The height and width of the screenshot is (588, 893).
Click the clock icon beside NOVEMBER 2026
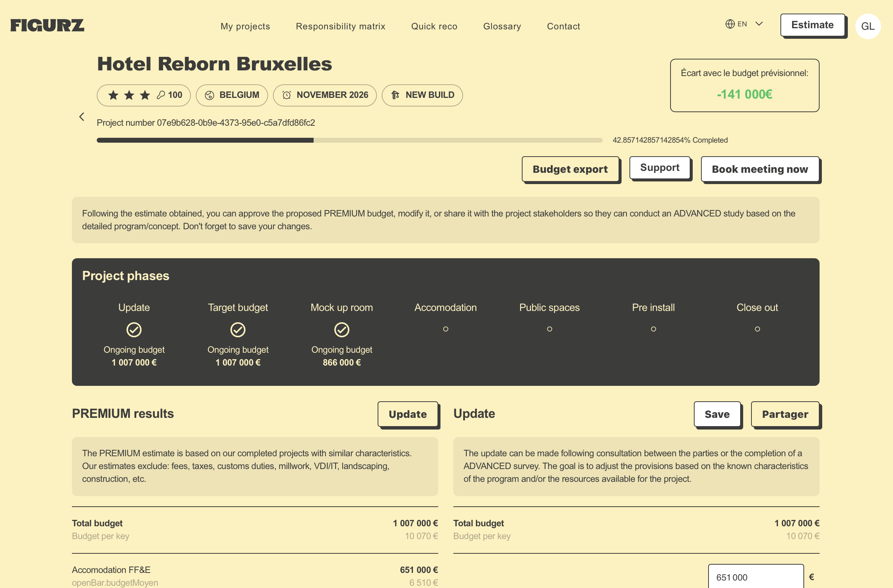coord(286,95)
